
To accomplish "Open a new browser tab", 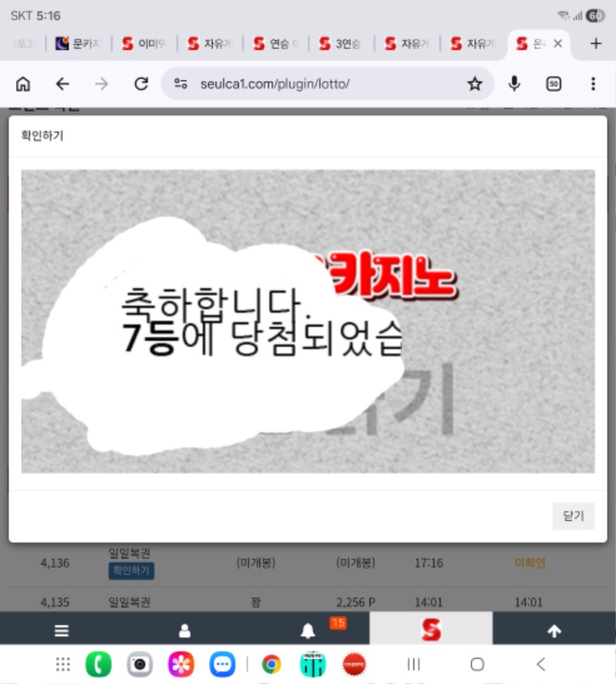I will click(x=595, y=44).
